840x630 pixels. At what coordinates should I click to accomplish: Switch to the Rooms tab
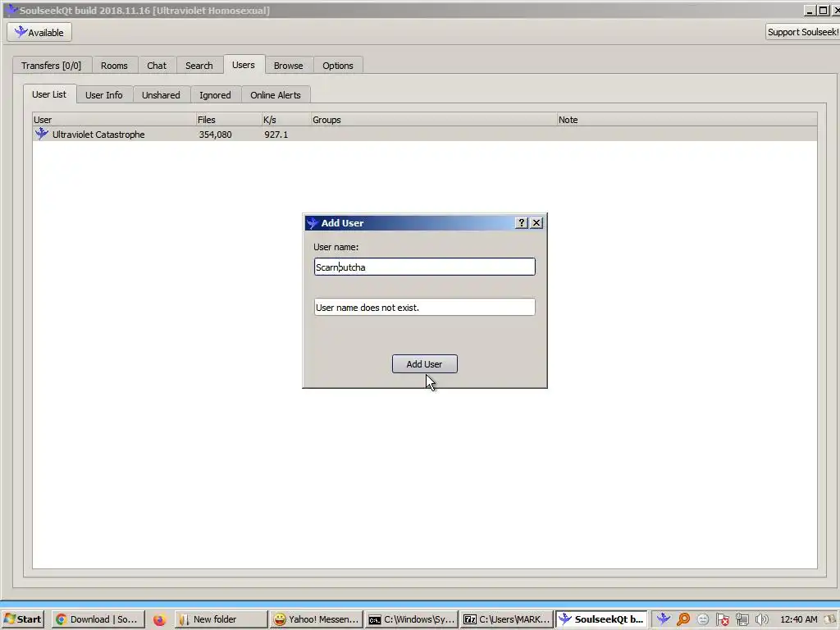[114, 66]
